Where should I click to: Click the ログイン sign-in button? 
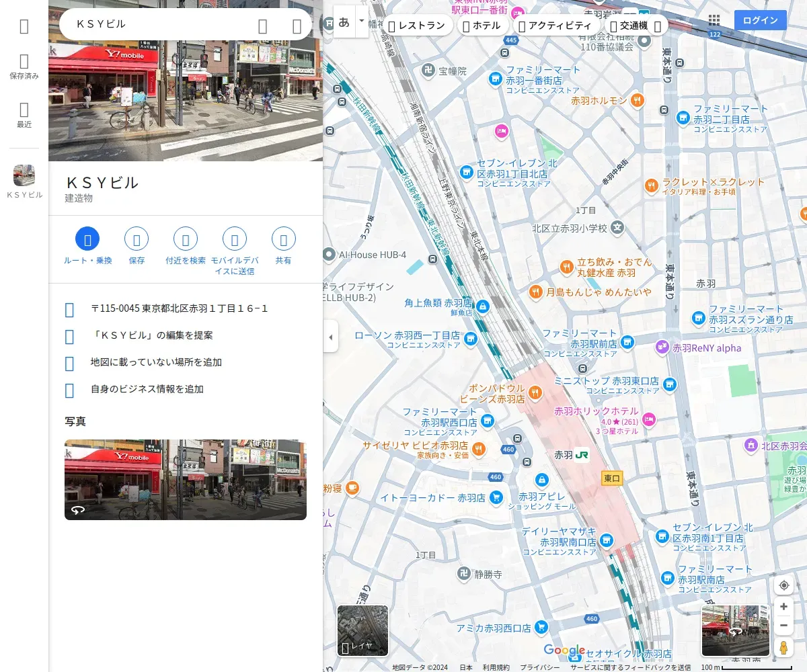761,20
